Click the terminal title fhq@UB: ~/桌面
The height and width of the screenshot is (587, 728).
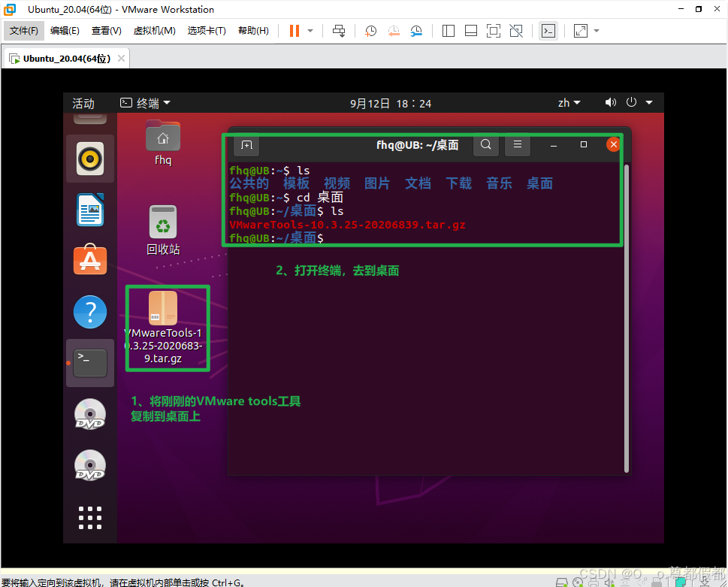[417, 145]
